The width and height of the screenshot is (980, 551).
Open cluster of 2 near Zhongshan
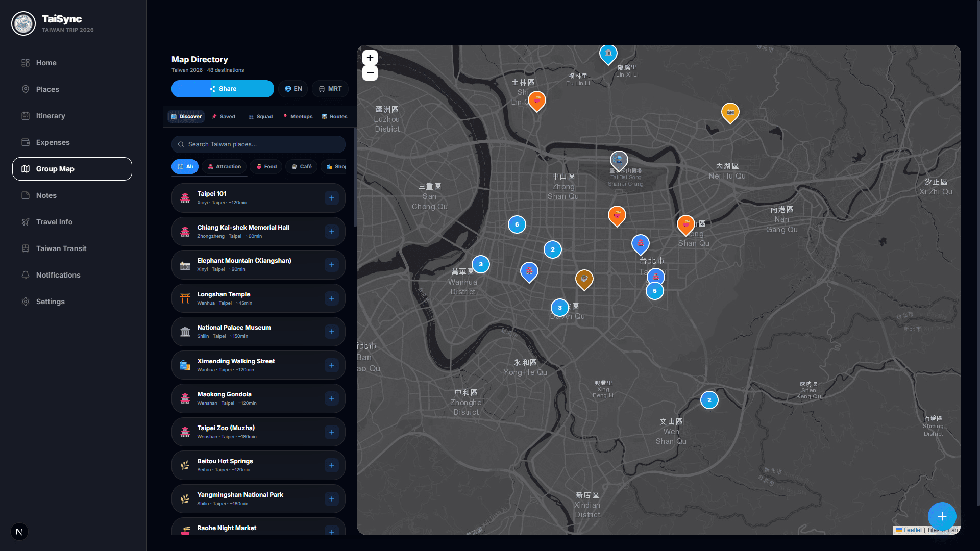pyautogui.click(x=552, y=249)
